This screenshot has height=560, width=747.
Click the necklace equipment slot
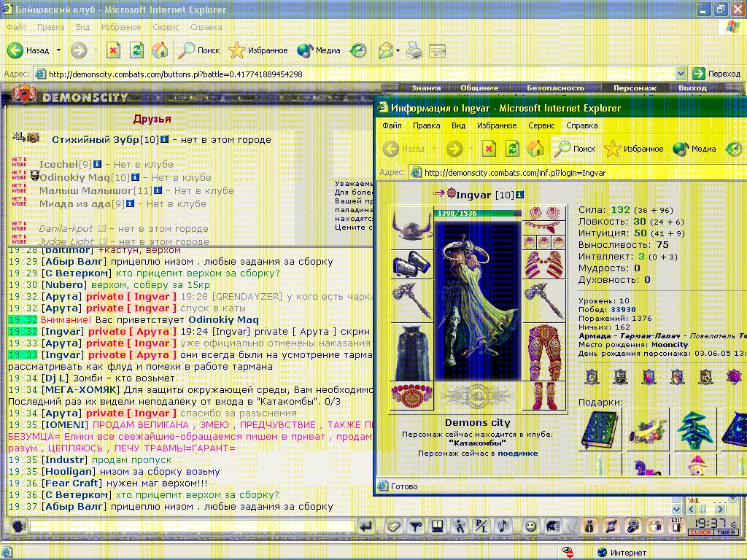544,227
